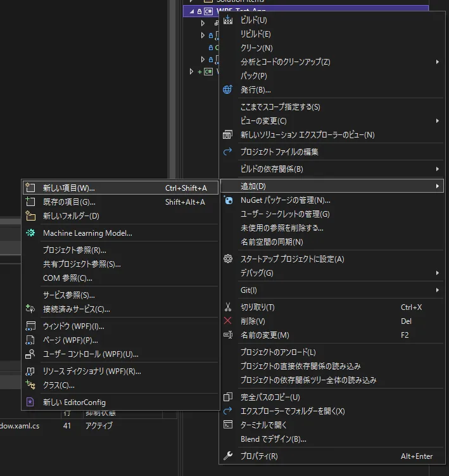Viewport: 449px width, 476px height.
Task: Click the build icon beside ビルド(U)
Action: pyautogui.click(x=228, y=20)
